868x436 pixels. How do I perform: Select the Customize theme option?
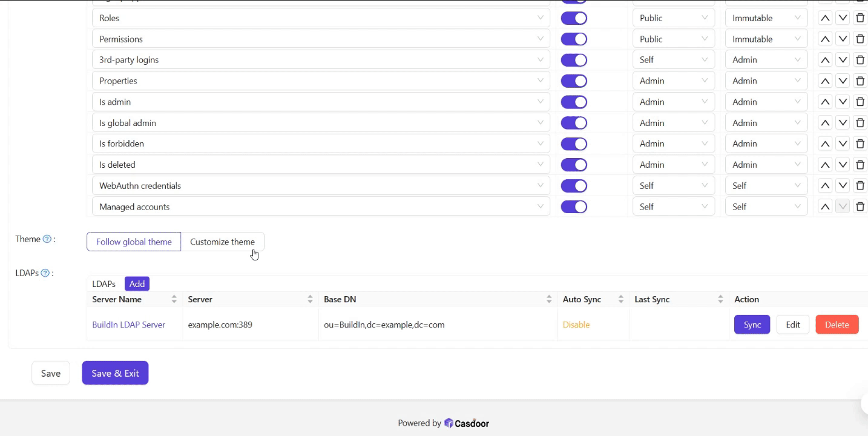[222, 242]
